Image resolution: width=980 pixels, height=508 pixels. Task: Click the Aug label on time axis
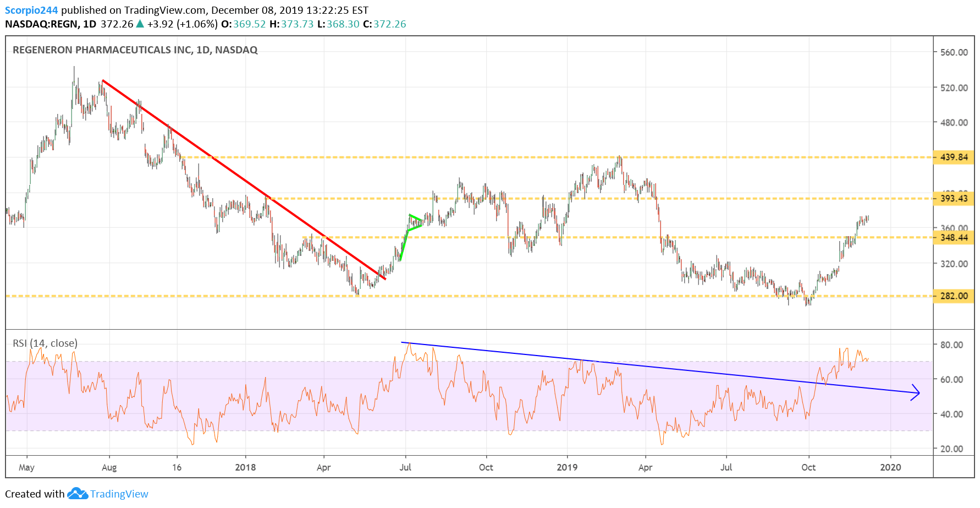click(109, 467)
